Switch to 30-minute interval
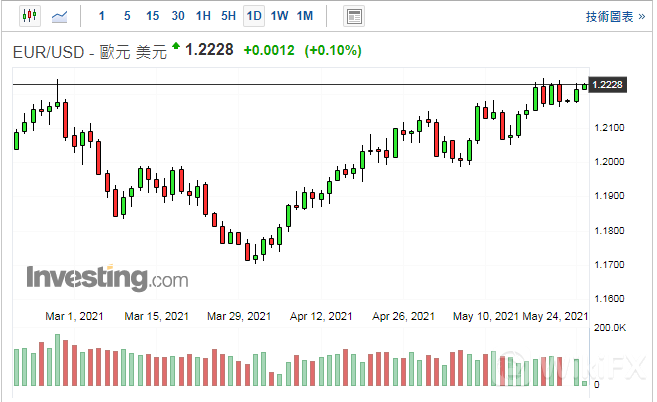657x402 pixels. click(178, 16)
